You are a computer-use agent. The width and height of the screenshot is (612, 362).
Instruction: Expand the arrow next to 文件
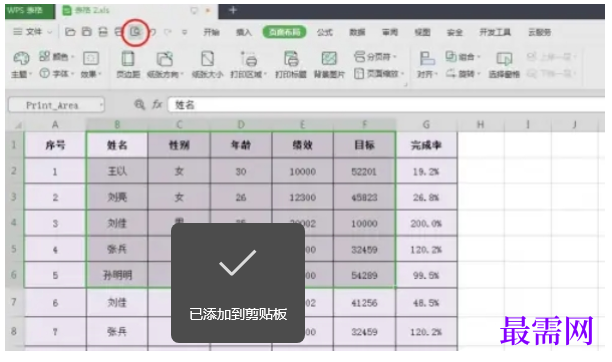(50, 32)
